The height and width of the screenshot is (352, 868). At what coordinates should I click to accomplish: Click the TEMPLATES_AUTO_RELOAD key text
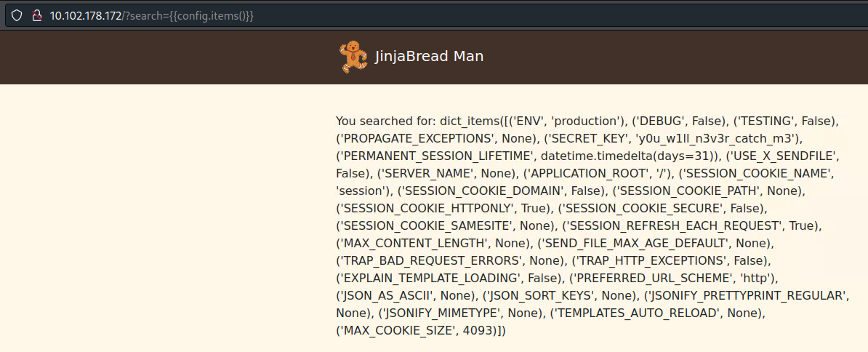pos(634,313)
